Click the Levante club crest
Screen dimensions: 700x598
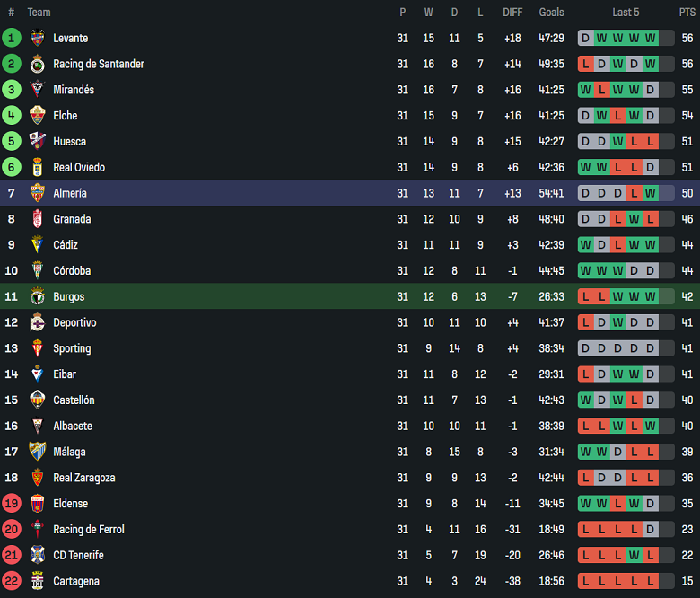38,38
